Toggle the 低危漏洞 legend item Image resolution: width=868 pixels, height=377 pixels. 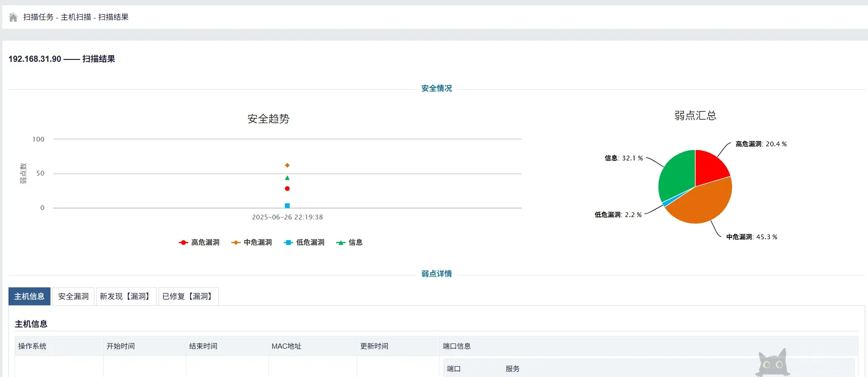(304, 243)
